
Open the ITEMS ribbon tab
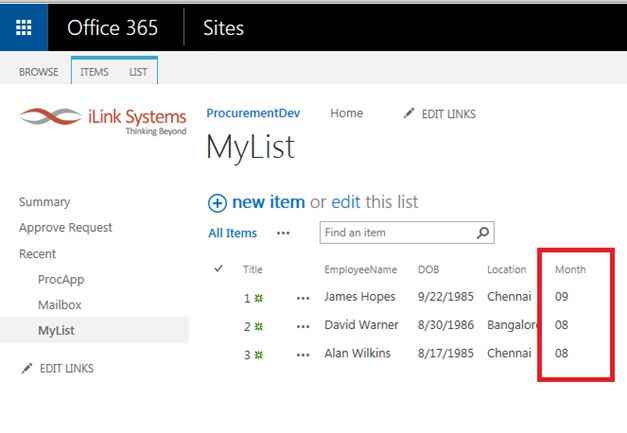95,72
